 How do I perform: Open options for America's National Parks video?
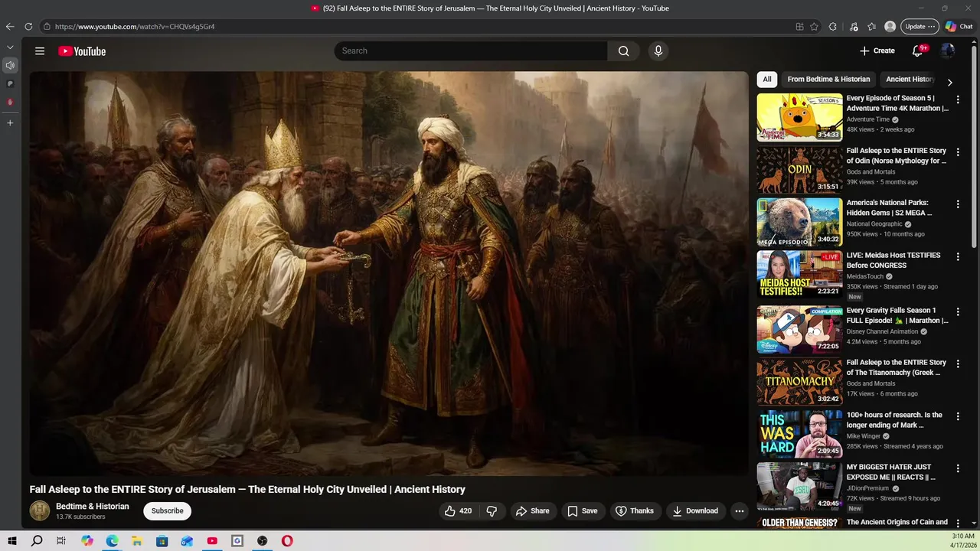coord(958,204)
